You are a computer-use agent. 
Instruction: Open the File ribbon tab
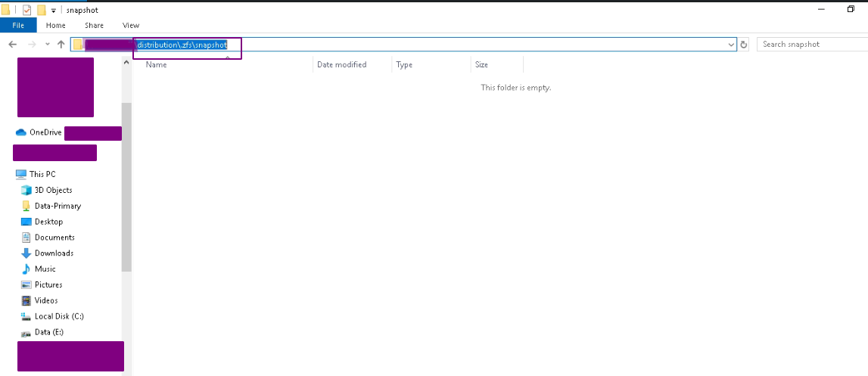point(18,26)
